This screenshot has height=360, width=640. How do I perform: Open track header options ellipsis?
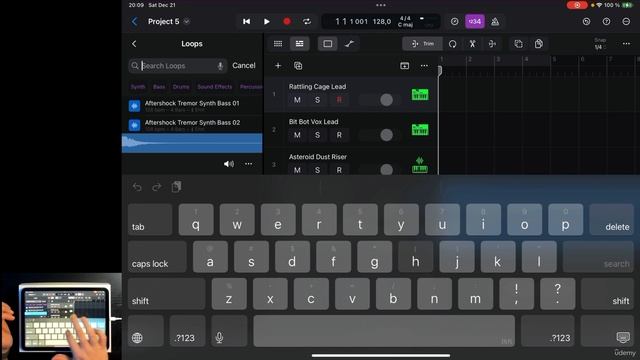click(x=424, y=66)
